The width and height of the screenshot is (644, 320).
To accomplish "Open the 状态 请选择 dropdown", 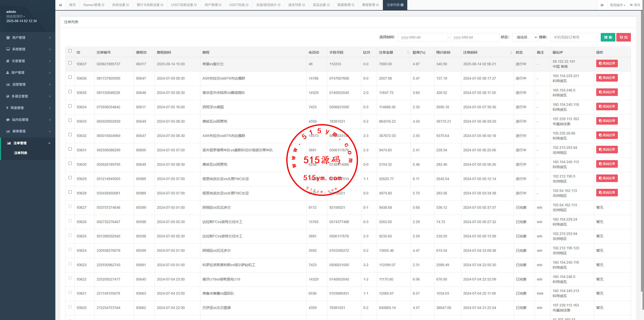I will coord(525,37).
